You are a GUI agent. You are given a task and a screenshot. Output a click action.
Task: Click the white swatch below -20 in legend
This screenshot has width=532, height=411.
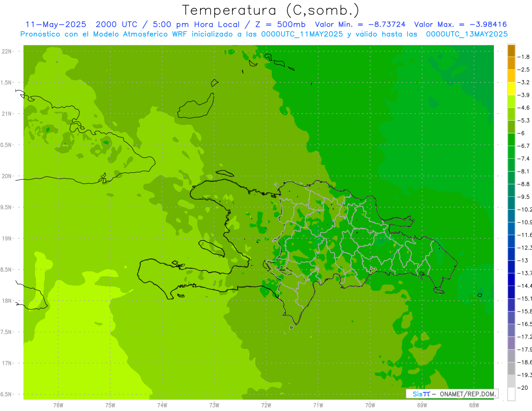pyautogui.click(x=511, y=394)
